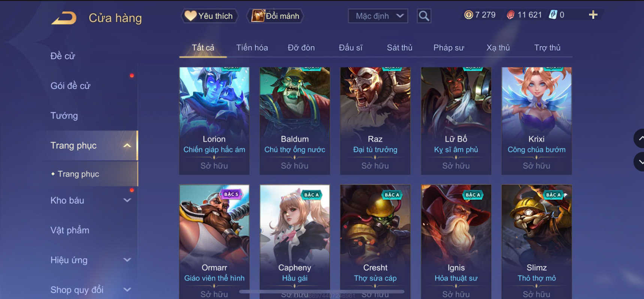Image resolution: width=644 pixels, height=299 pixels.
Task: Tap the back arrow icon beside Cửa hàng
Action: pos(64,18)
